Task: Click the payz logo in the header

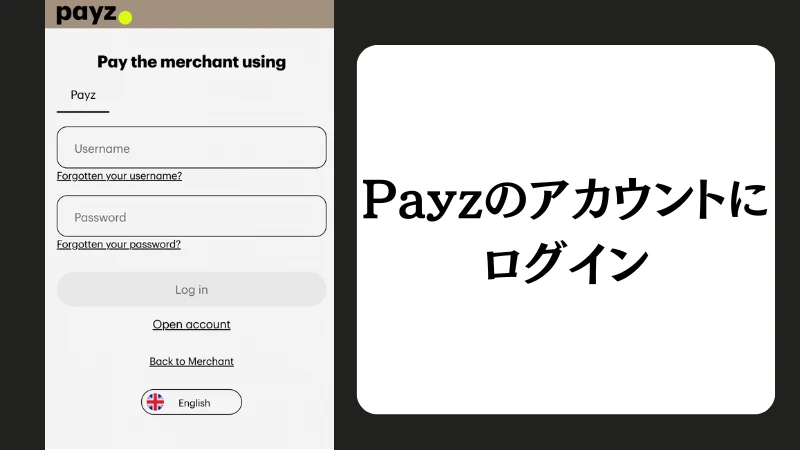Action: click(x=94, y=14)
